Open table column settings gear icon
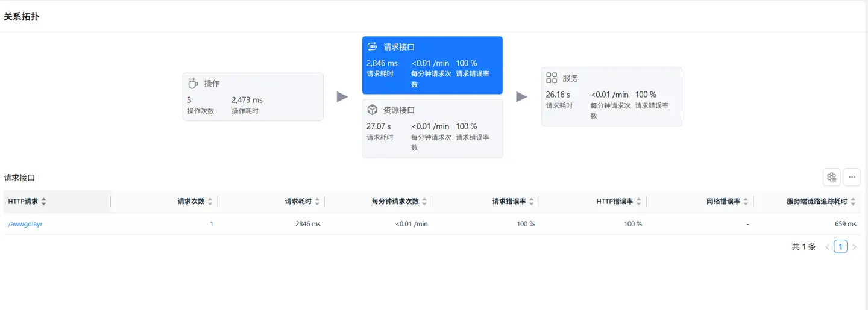Screen dimensions: 868x310 coord(832,177)
